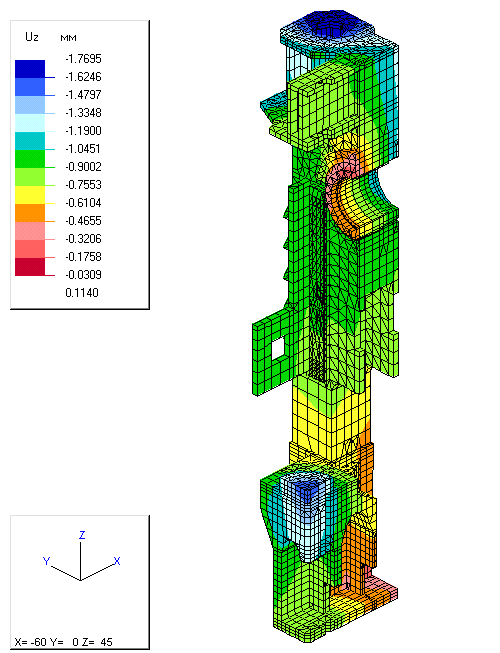Click the lime green legend swatch

[30, 177]
